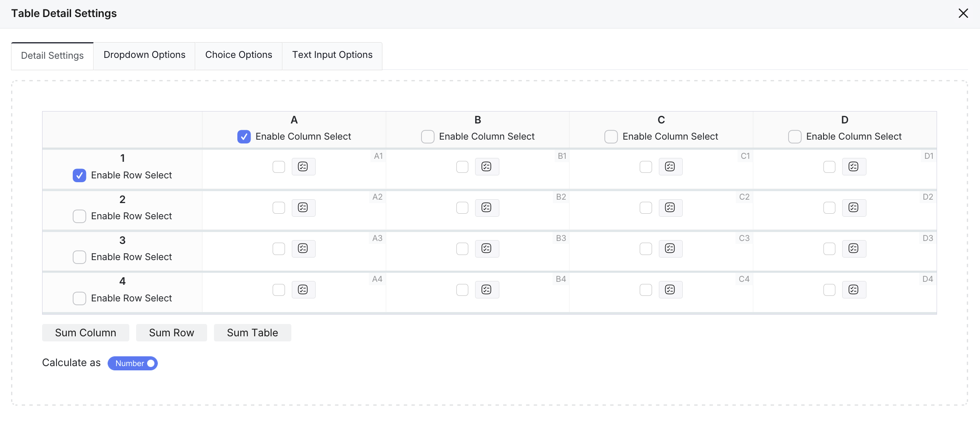This screenshot has height=424, width=980.
Task: Click the options icon in cell C3
Action: click(x=670, y=249)
